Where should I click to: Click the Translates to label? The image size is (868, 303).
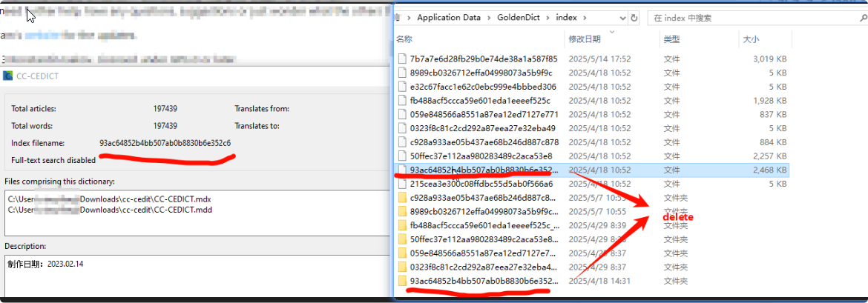257,126
